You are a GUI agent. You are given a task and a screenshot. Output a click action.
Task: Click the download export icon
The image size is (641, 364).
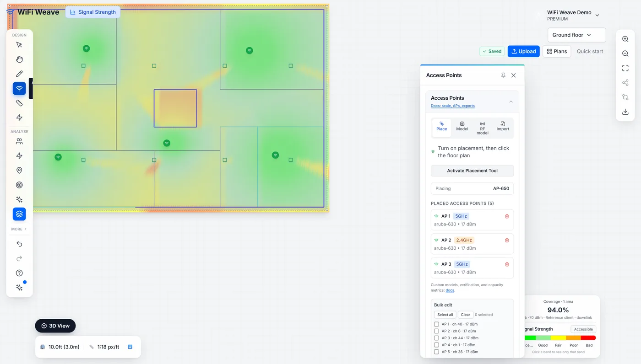625,112
